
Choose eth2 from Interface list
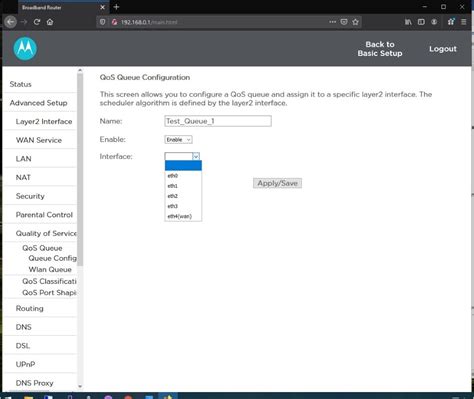pyautogui.click(x=183, y=196)
